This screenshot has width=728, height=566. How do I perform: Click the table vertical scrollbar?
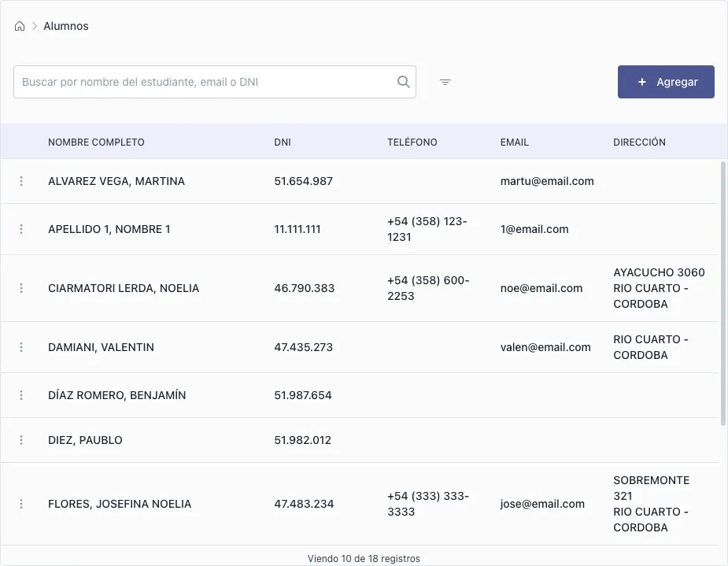pyautogui.click(x=723, y=294)
